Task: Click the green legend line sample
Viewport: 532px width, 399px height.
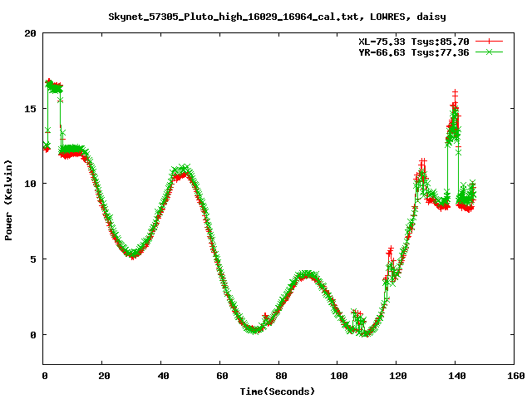Action: (489, 52)
